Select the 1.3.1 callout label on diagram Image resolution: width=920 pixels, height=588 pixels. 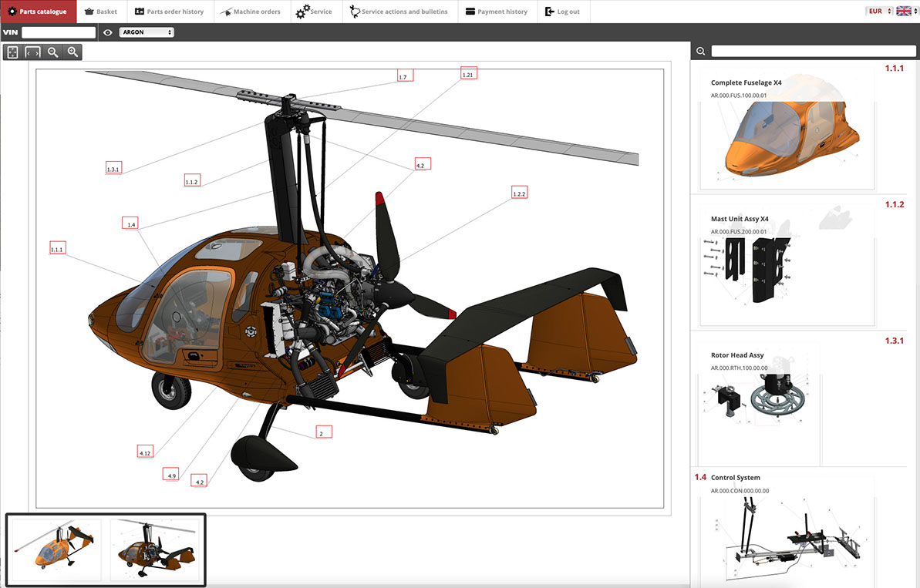[x=113, y=169]
